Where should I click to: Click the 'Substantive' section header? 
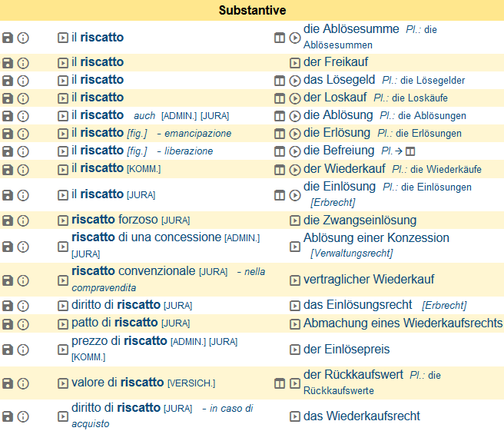[252, 10]
